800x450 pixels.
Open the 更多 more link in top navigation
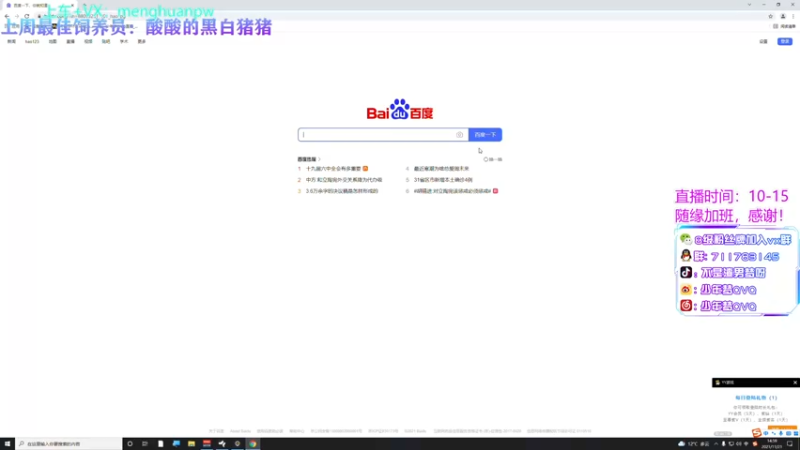tap(141, 41)
